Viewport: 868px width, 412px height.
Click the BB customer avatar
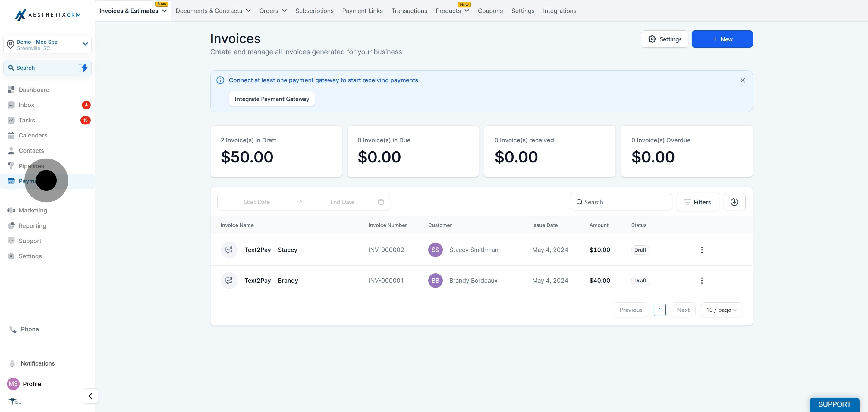[x=435, y=281]
